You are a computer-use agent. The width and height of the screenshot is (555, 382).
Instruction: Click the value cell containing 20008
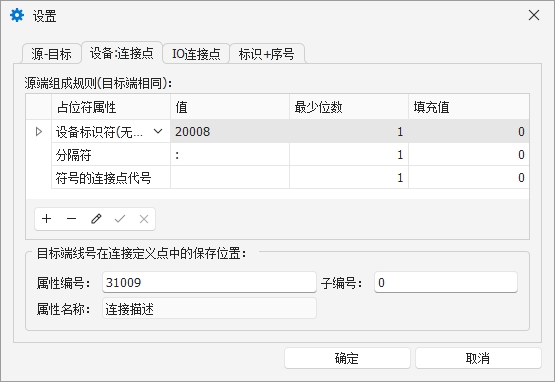pyautogui.click(x=230, y=131)
